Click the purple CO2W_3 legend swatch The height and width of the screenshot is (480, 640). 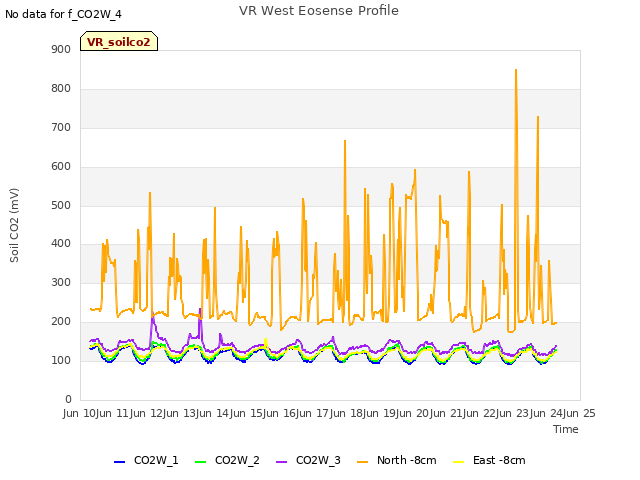[281, 462]
